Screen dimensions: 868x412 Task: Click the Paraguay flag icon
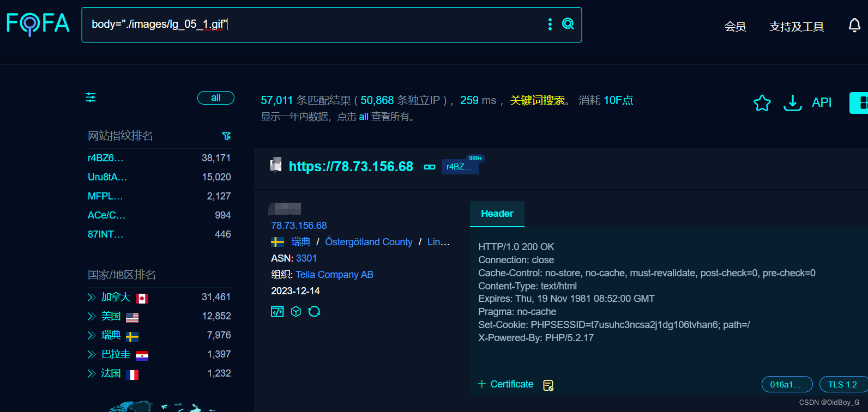coord(142,355)
